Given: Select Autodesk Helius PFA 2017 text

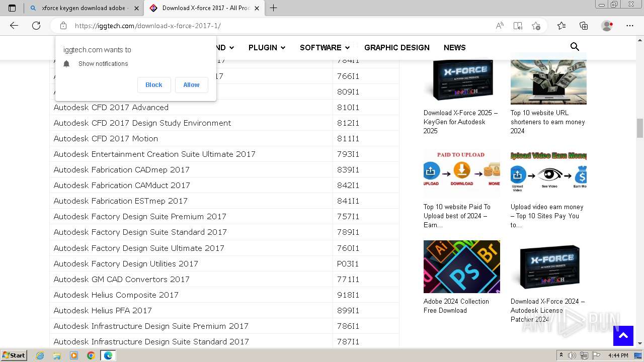Looking at the screenshot, I should tap(103, 311).
